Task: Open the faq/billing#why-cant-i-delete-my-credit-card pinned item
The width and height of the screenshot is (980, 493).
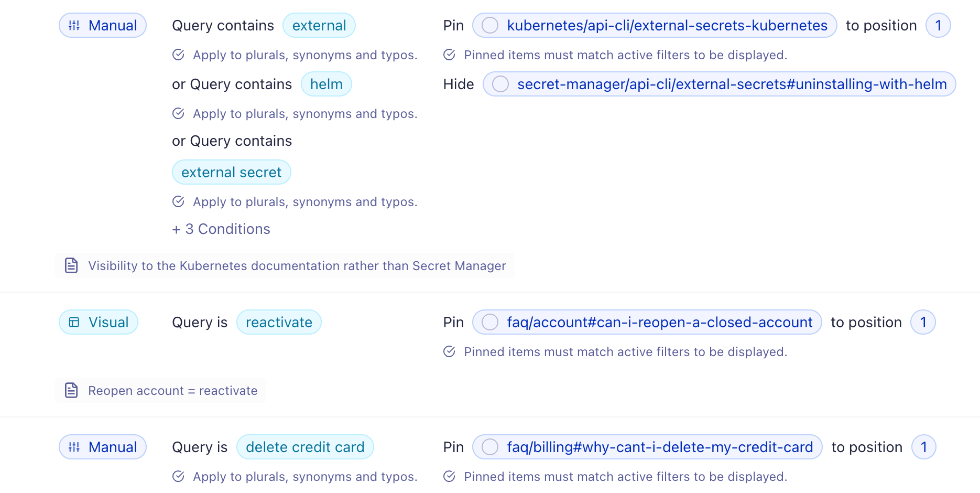Action: coord(659,447)
